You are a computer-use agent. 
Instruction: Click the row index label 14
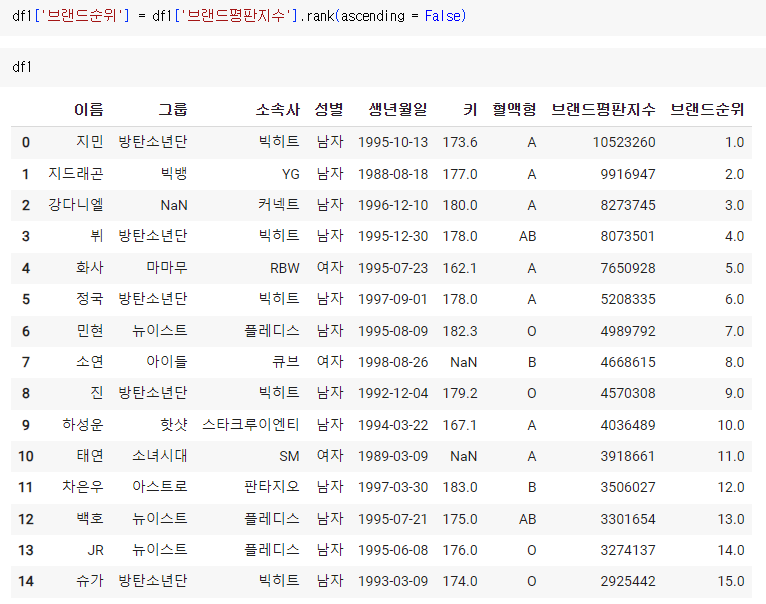click(26, 581)
